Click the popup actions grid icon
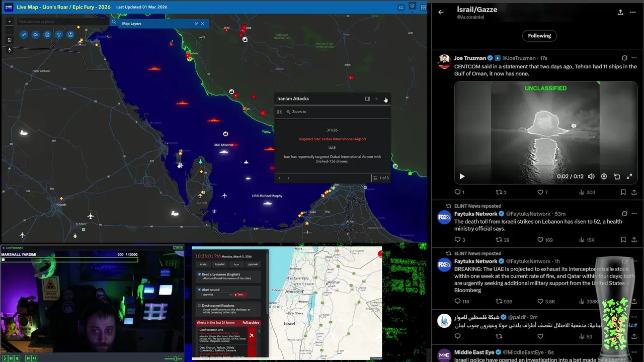 coord(279,112)
